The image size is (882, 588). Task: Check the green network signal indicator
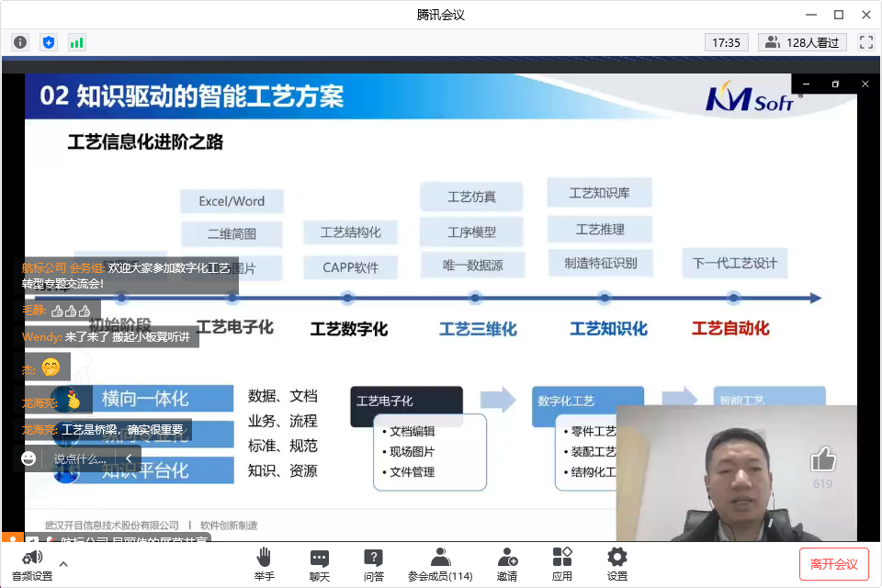76,42
